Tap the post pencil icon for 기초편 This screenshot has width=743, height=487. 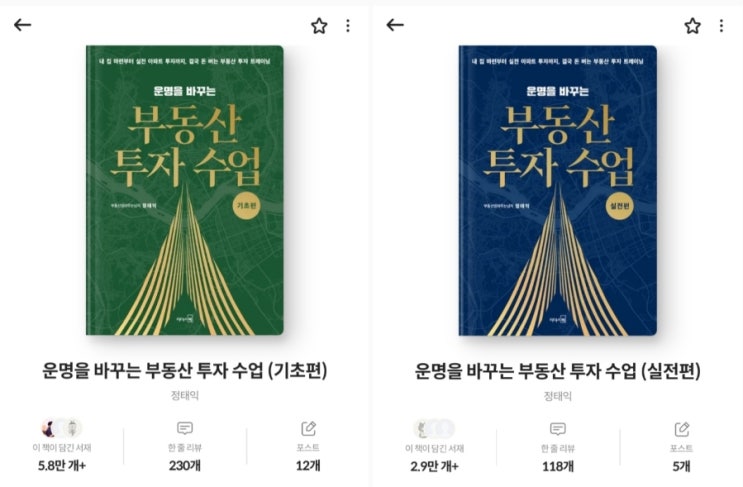(x=308, y=428)
